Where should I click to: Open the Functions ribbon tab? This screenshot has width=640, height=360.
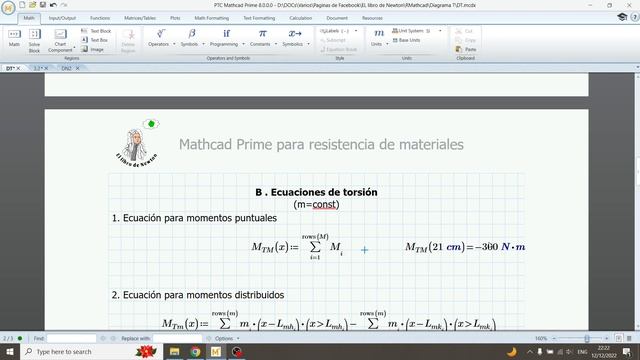(100, 18)
